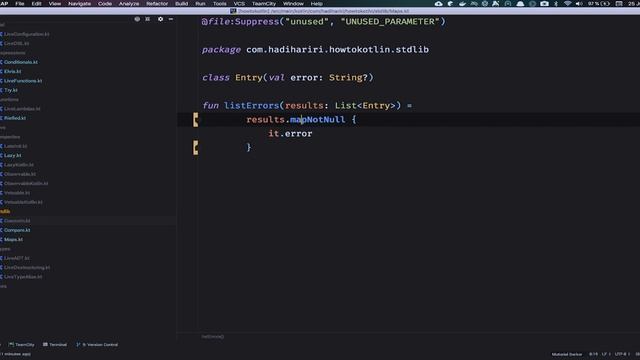Viewport: 640px width, 360px height.
Task: Click the listErrors() breadcrumb below editor
Action: pos(213,337)
